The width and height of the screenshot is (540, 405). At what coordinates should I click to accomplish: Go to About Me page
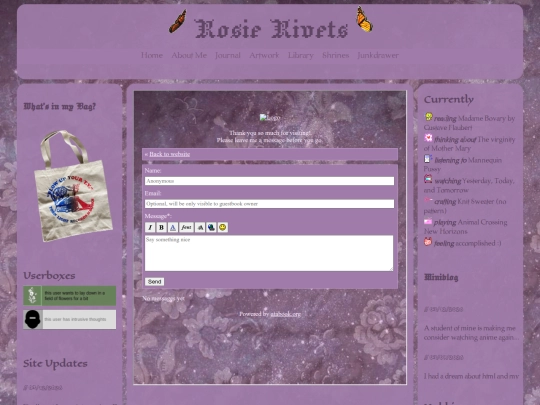pyautogui.click(x=189, y=55)
